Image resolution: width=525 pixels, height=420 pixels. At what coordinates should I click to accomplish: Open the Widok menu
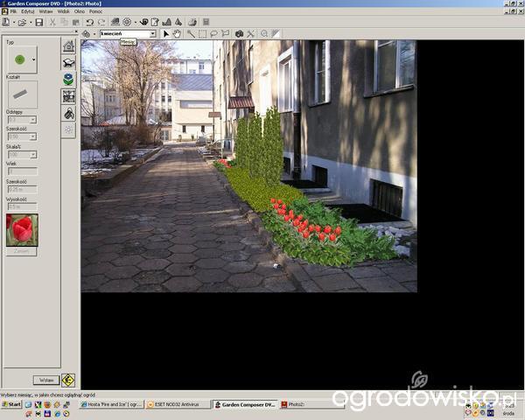click(x=64, y=11)
